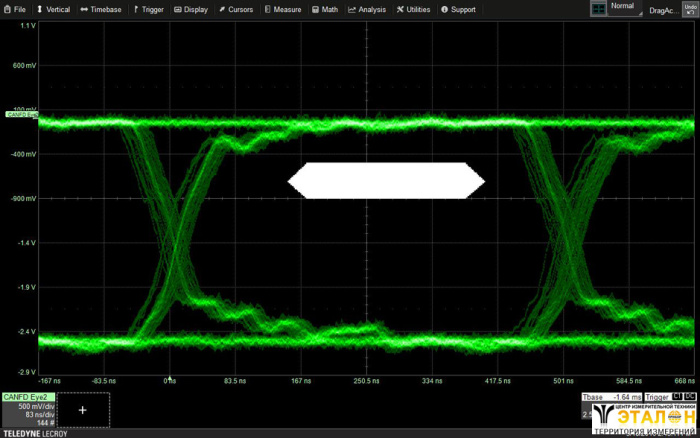Click the grid layout icon in top bar
Image resolution: width=700 pixels, height=438 pixels.
[x=598, y=8]
